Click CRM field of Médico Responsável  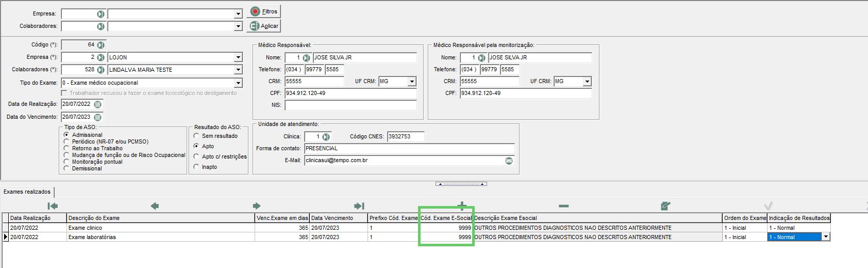(314, 82)
